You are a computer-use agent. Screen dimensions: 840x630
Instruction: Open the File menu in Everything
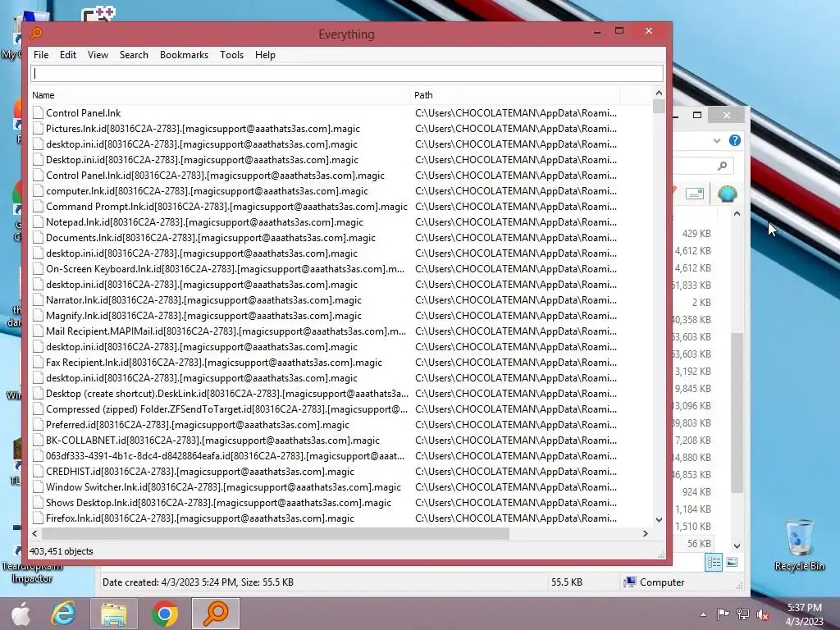point(41,55)
